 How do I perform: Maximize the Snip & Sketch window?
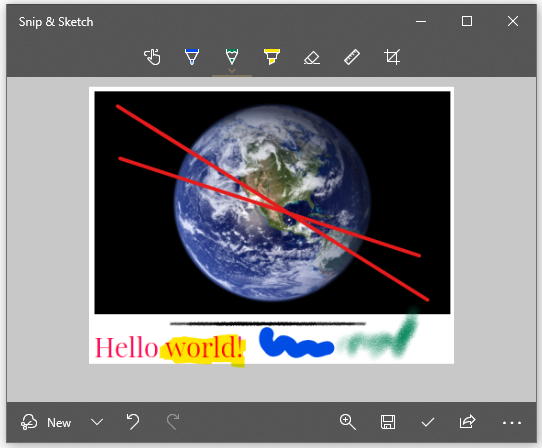point(467,21)
